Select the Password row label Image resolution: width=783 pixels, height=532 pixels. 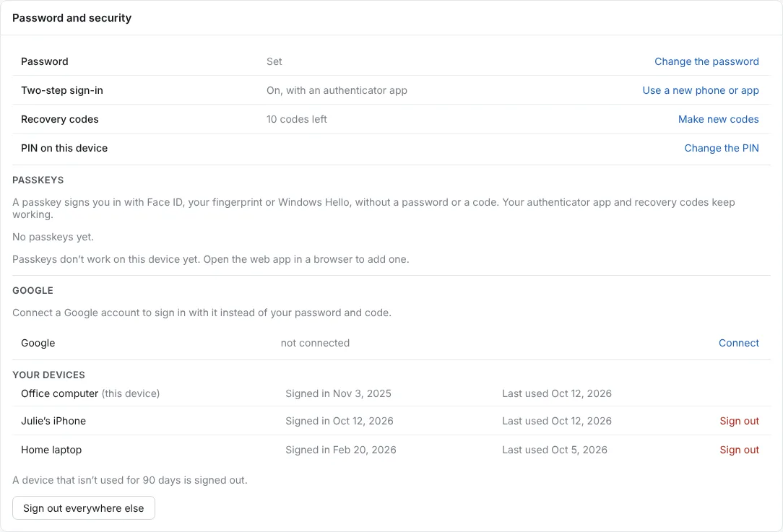(x=45, y=61)
